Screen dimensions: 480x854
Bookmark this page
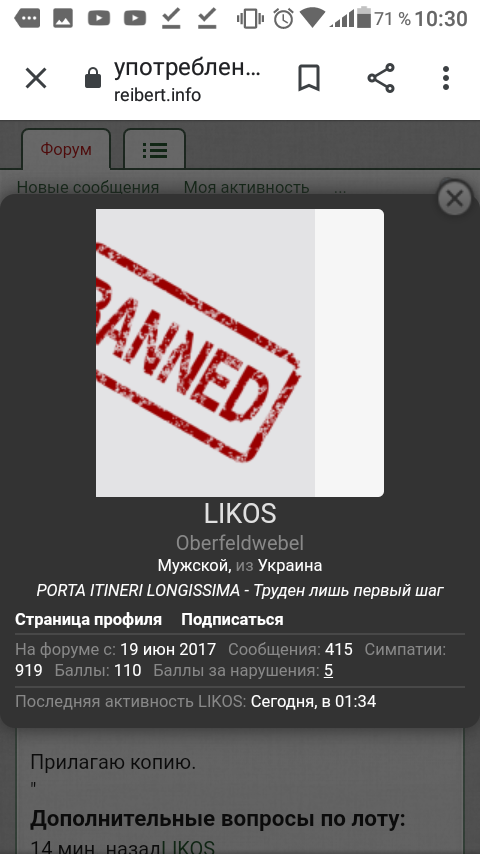coord(309,78)
